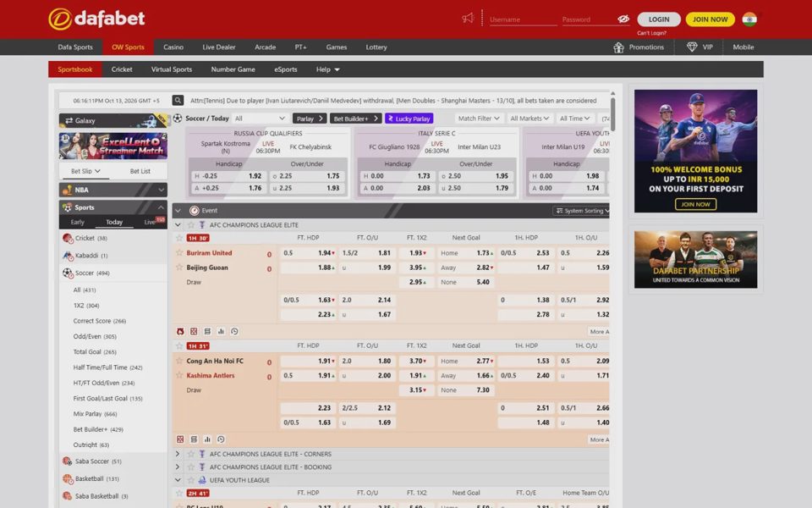
Task: Open the Live Dealer tab
Action: click(219, 47)
